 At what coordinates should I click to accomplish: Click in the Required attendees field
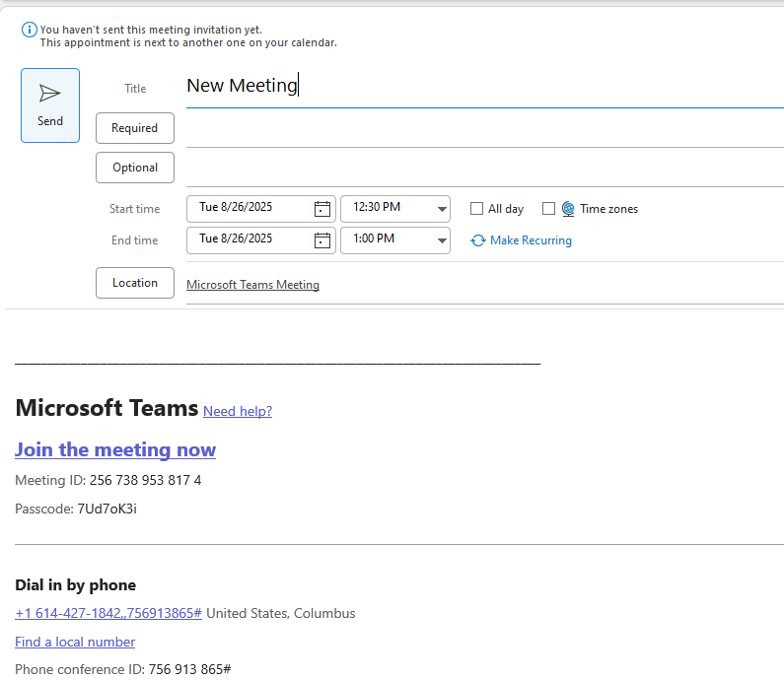coord(485,129)
